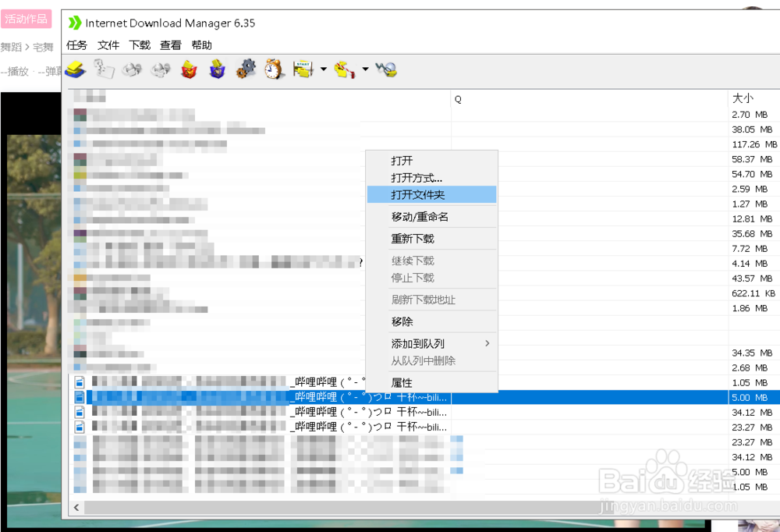
Task: Open the 宅舞 breadcrumb link in browser
Action: [43, 47]
